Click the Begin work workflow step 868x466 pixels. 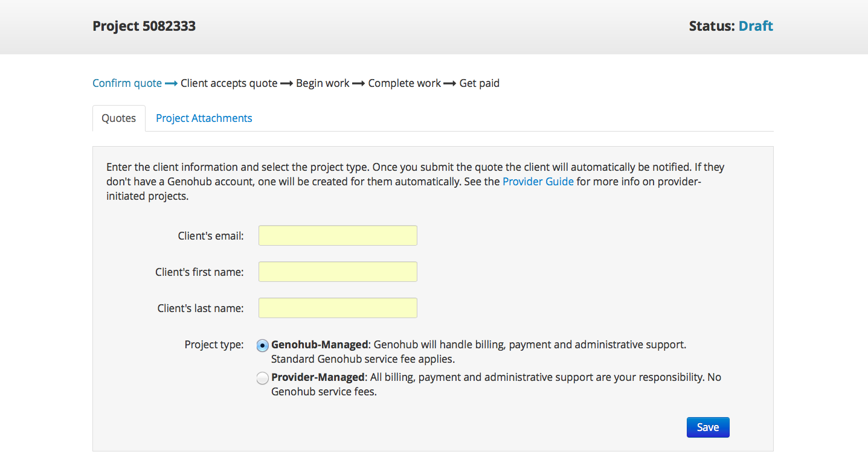(323, 83)
